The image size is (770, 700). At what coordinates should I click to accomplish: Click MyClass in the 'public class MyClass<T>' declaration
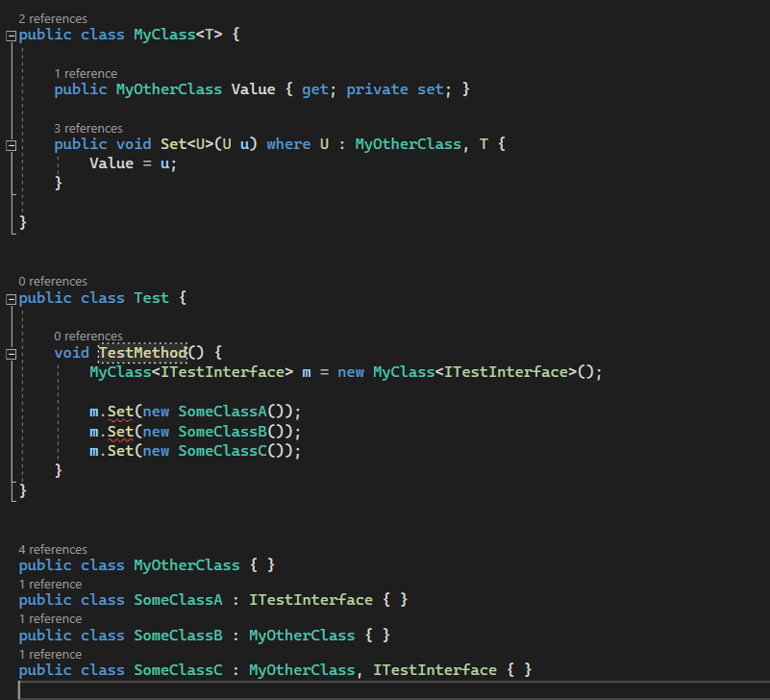(164, 35)
